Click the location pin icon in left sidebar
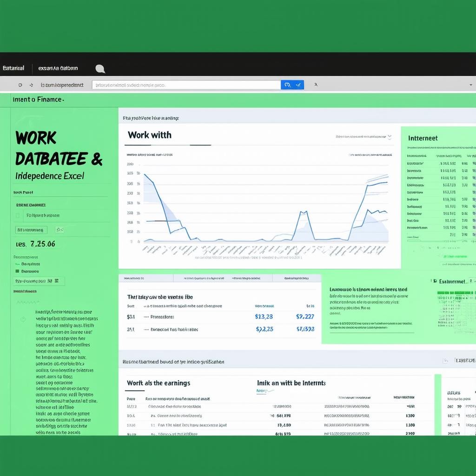This screenshot has height=476, width=476. point(23,319)
